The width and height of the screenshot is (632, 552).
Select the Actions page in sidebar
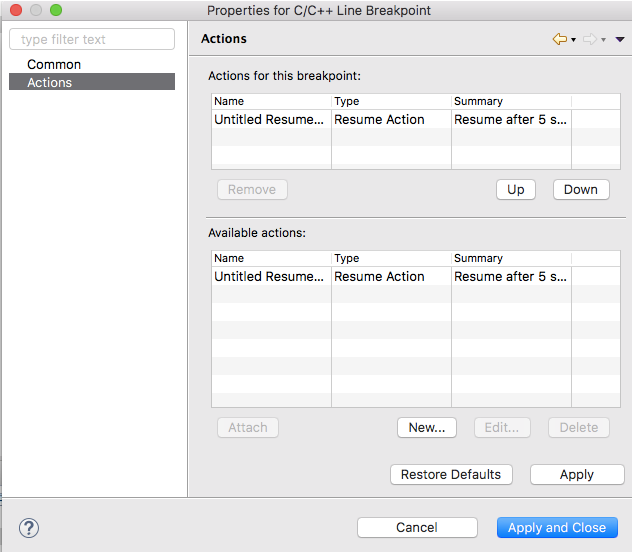50,82
